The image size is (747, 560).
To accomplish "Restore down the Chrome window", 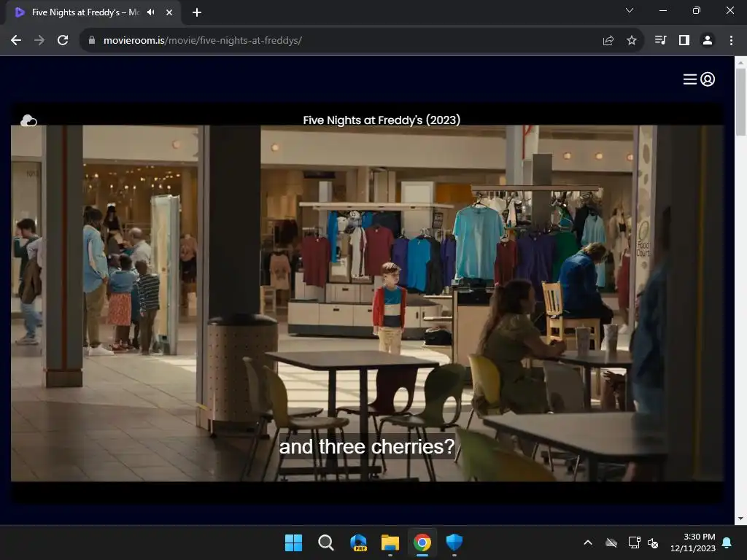I will [697, 10].
